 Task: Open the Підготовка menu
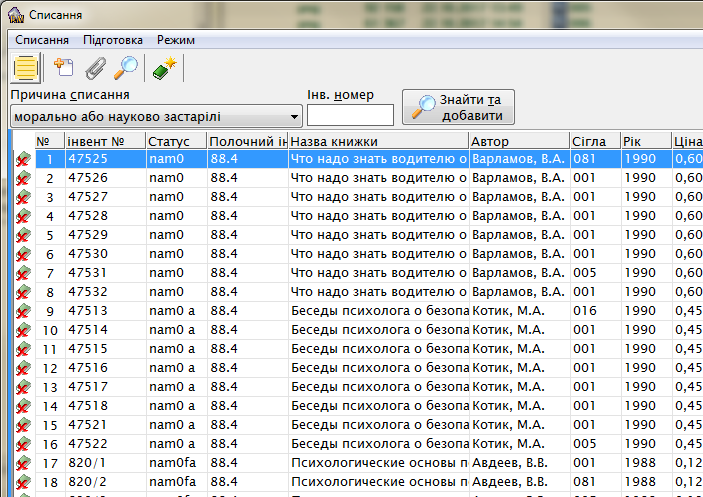[x=112, y=40]
